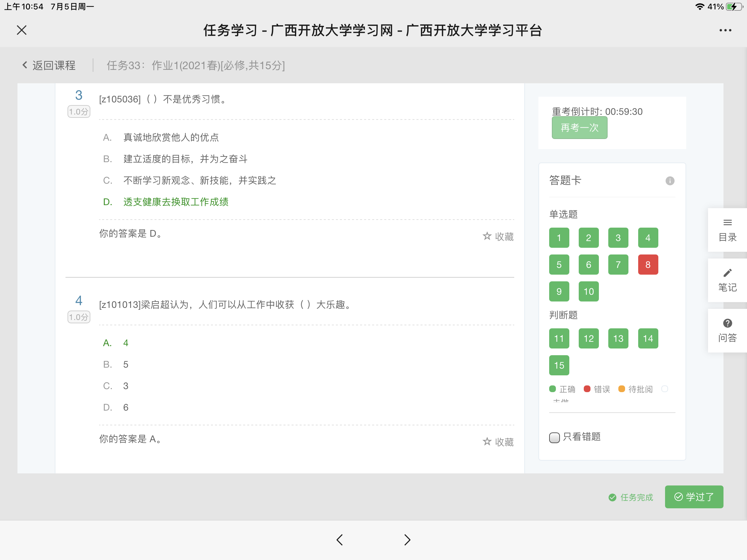The height and width of the screenshot is (560, 747).
Task: Open the 目录 sidebar panel
Action: click(727, 230)
